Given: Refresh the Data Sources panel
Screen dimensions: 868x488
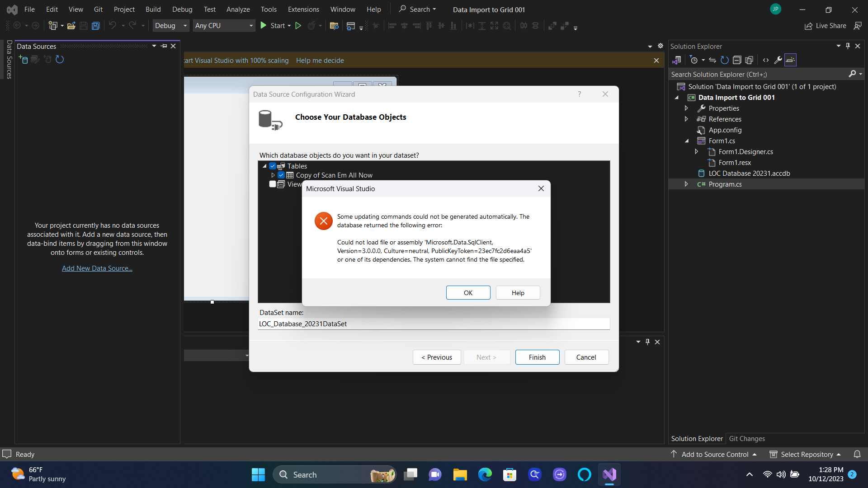Looking at the screenshot, I should click(x=60, y=59).
